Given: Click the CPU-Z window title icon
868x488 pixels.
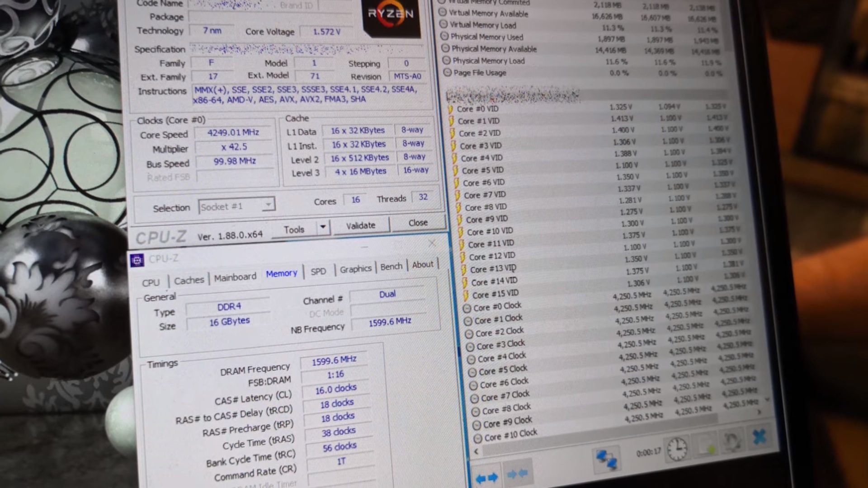Looking at the screenshot, I should point(137,260).
